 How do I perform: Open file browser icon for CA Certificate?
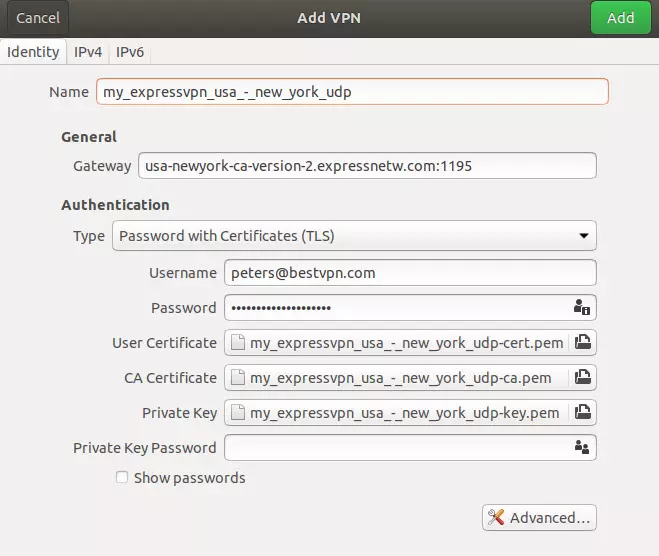583,377
